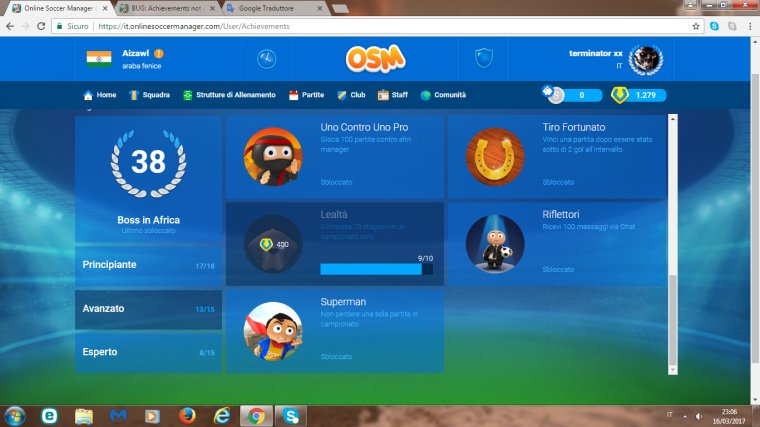
Task: Click the shield icon in header
Action: (x=484, y=59)
